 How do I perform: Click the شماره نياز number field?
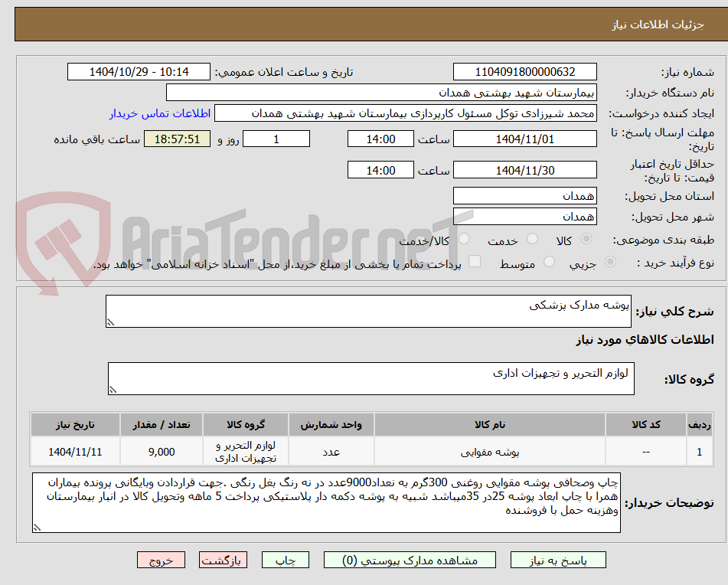pyautogui.click(x=524, y=72)
